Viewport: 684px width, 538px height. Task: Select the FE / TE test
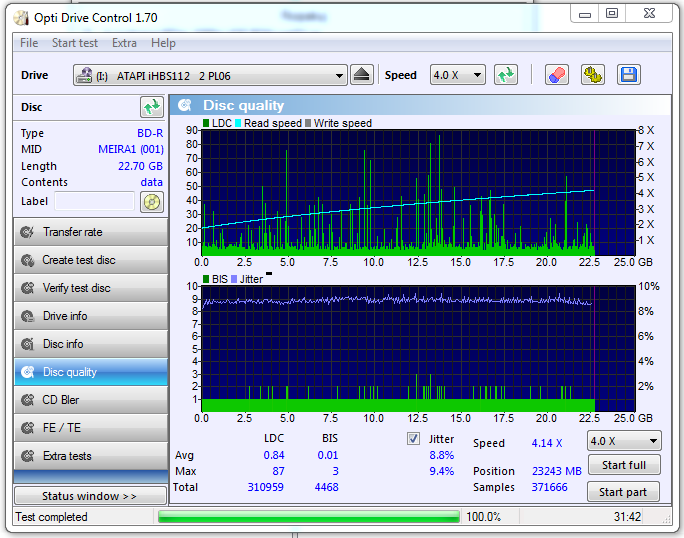91,428
